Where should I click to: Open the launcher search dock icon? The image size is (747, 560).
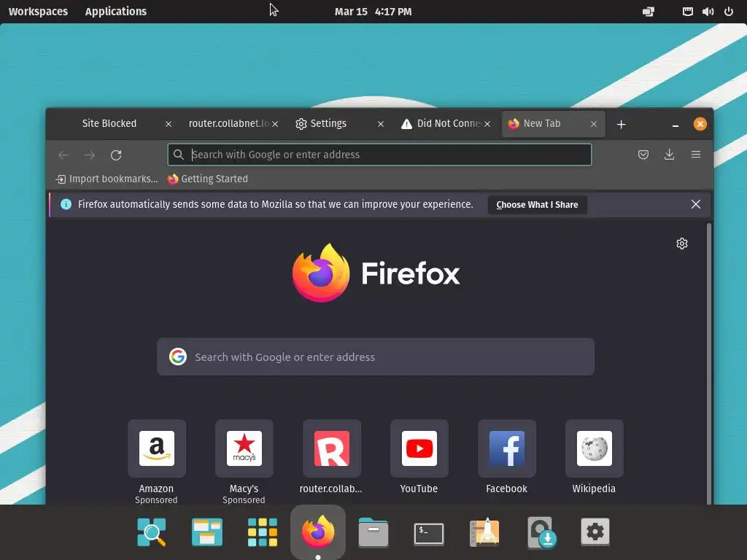coord(152,532)
